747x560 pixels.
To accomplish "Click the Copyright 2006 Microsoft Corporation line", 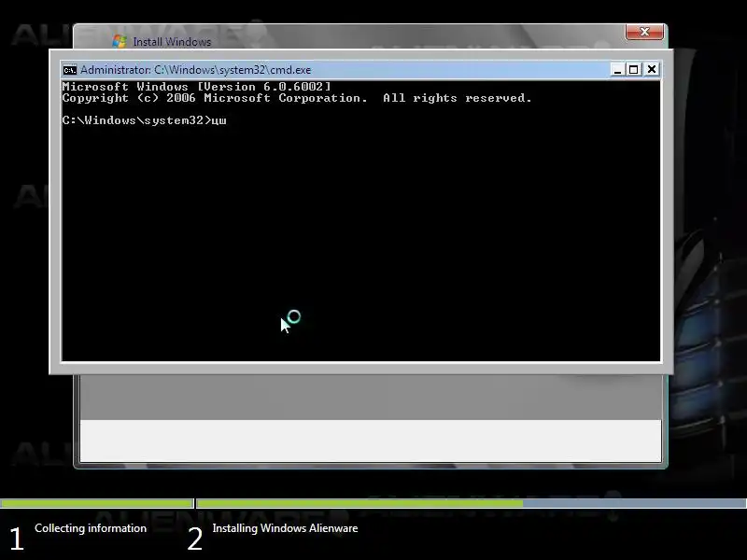I will (297, 98).
